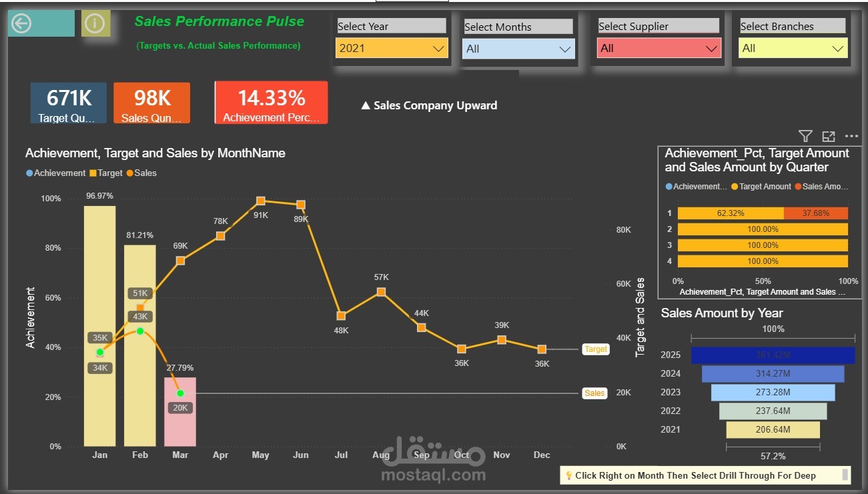This screenshot has width=868, height=494.
Task: Click the November target point 39K
Action: pos(502,340)
